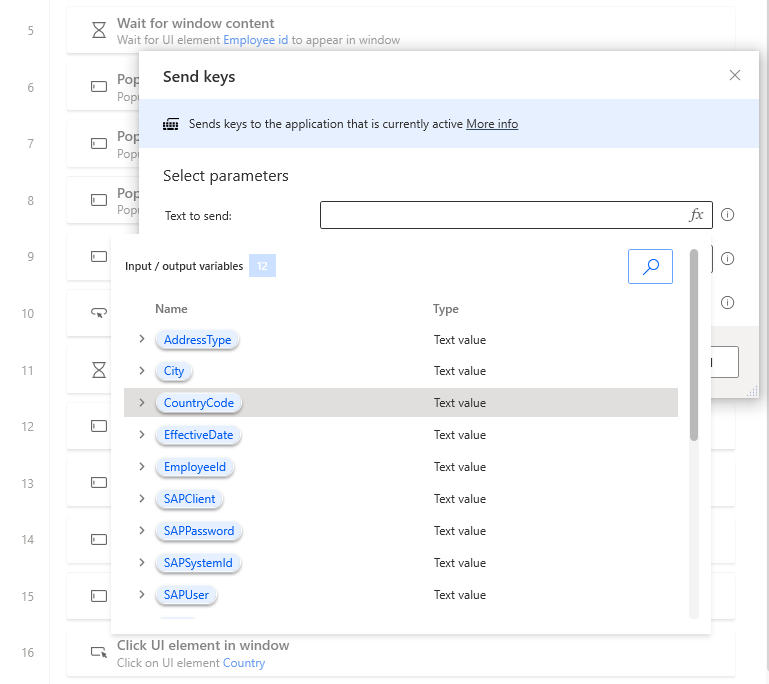The width and height of the screenshot is (769, 684).
Task: Select the City variable chip
Action: pos(174,371)
